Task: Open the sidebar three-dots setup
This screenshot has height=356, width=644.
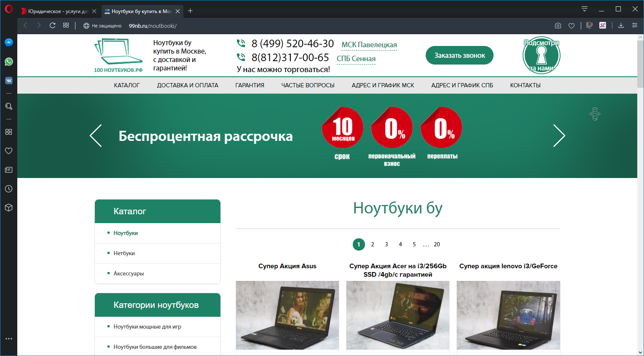Action: 9,339
